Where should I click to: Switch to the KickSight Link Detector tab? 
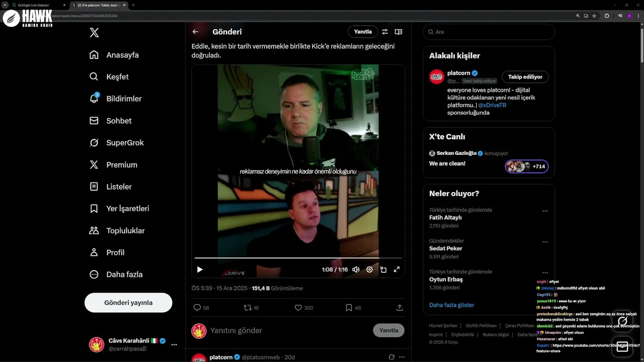[39, 5]
